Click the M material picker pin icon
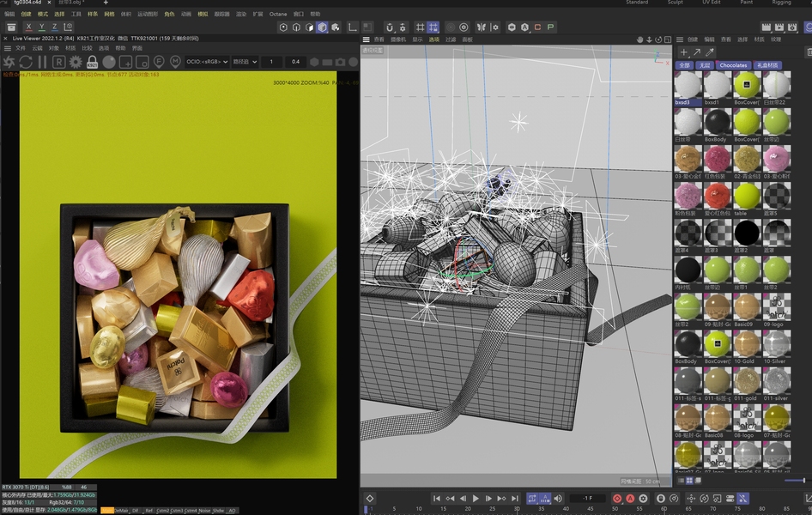Screen dimensions: 812x515 [x=175, y=62]
